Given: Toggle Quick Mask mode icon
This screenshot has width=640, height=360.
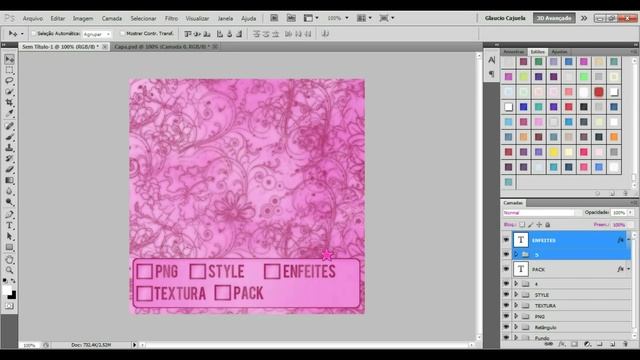Looking at the screenshot, I should coord(9,306).
